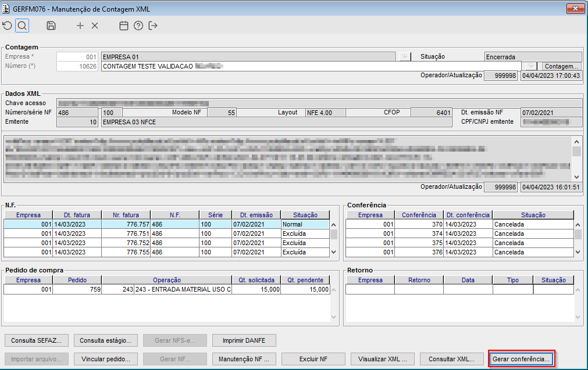Select N.F. row with fatura 776.755

166,253
